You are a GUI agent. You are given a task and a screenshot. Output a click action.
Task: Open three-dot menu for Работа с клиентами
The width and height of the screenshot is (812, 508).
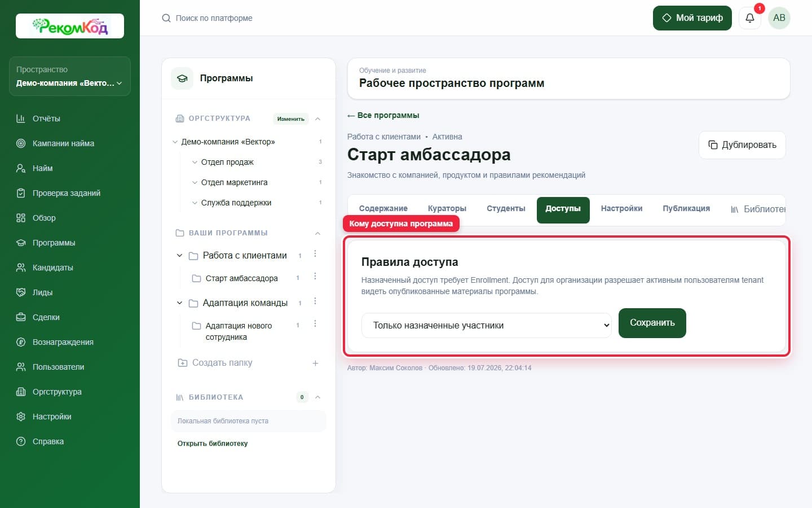315,254
